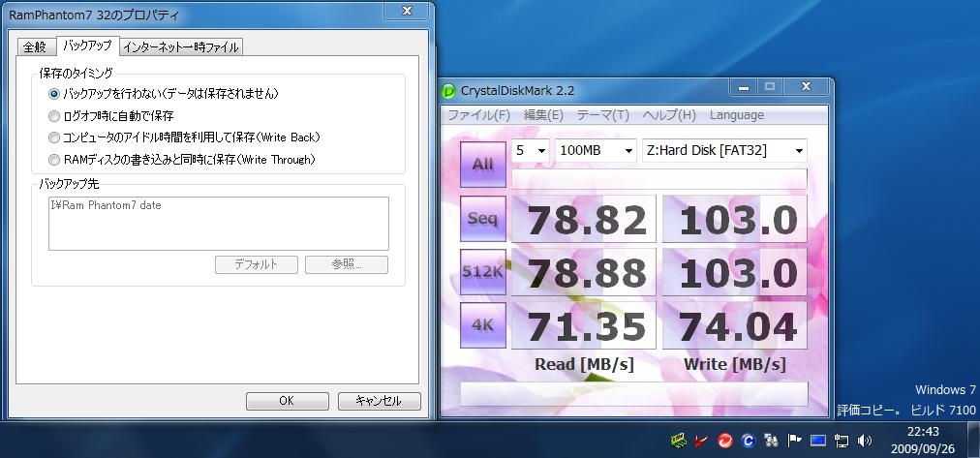This screenshot has width=980, height=458.
Task: Close the CrystalDiskMark window
Action: point(807,87)
